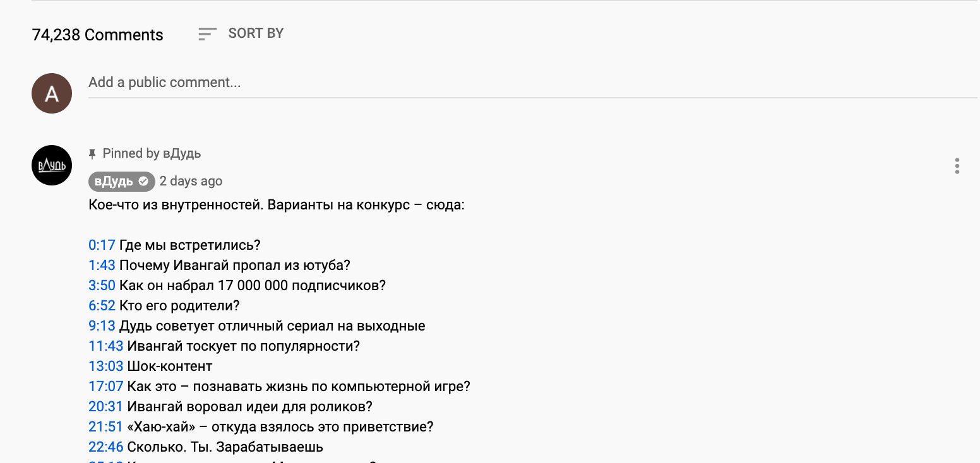This screenshot has width=980, height=463.
Task: Click the verified checkmark badge
Action: (x=143, y=182)
